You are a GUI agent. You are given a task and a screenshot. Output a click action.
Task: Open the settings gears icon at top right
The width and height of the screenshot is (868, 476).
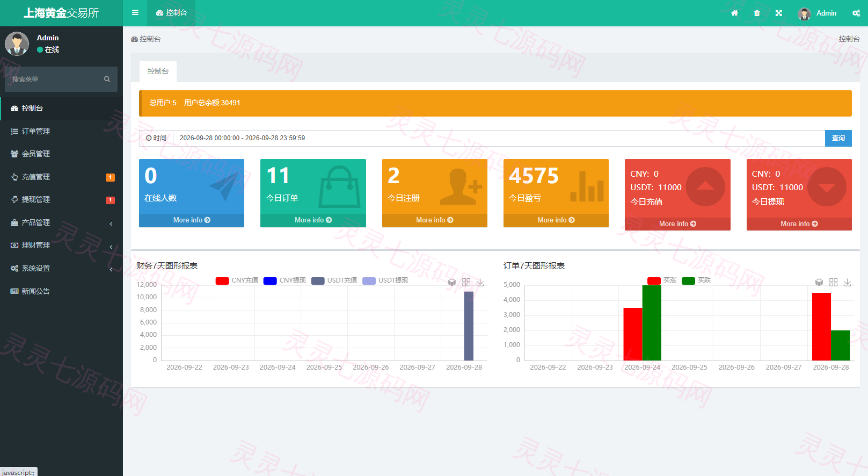tap(856, 13)
